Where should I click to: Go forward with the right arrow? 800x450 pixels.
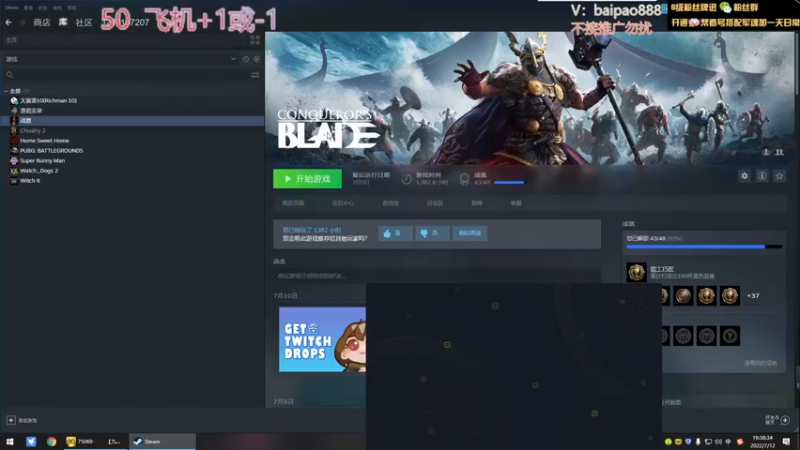click(x=22, y=22)
